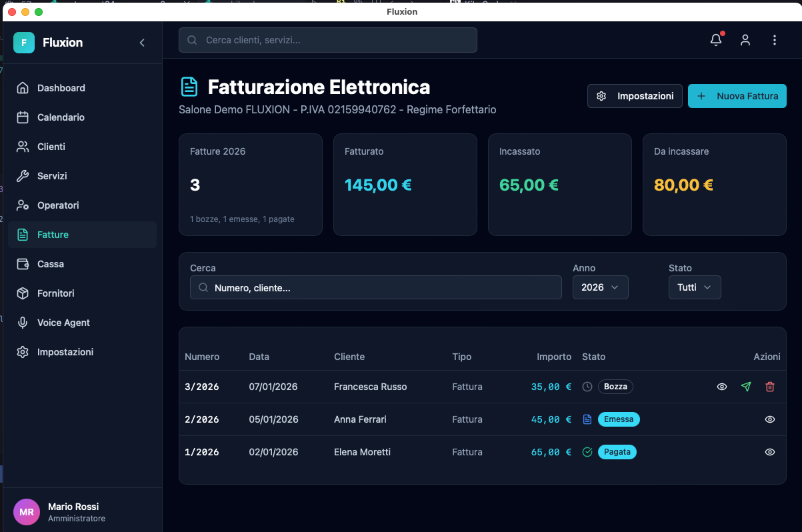Screen dimensions: 802x532
Task: Delete invoice 3/2026 using the trash icon
Action: pyautogui.click(x=770, y=387)
